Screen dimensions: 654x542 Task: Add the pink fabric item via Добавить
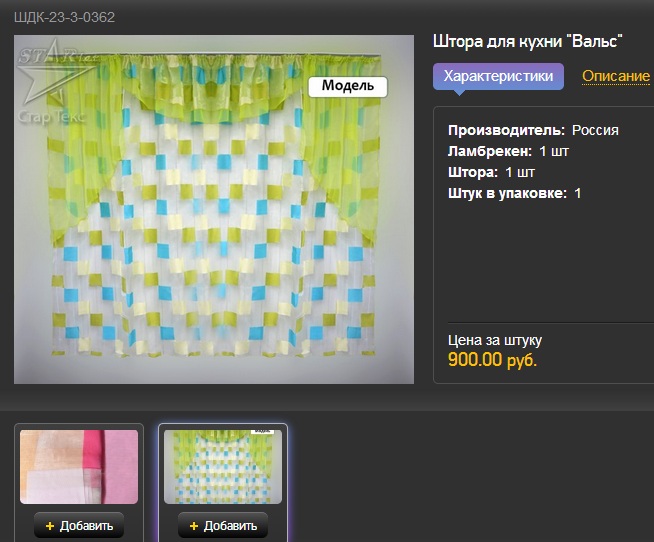point(79,526)
